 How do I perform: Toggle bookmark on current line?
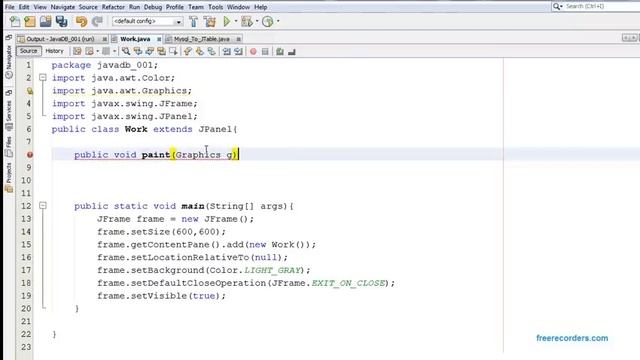(x=211, y=51)
